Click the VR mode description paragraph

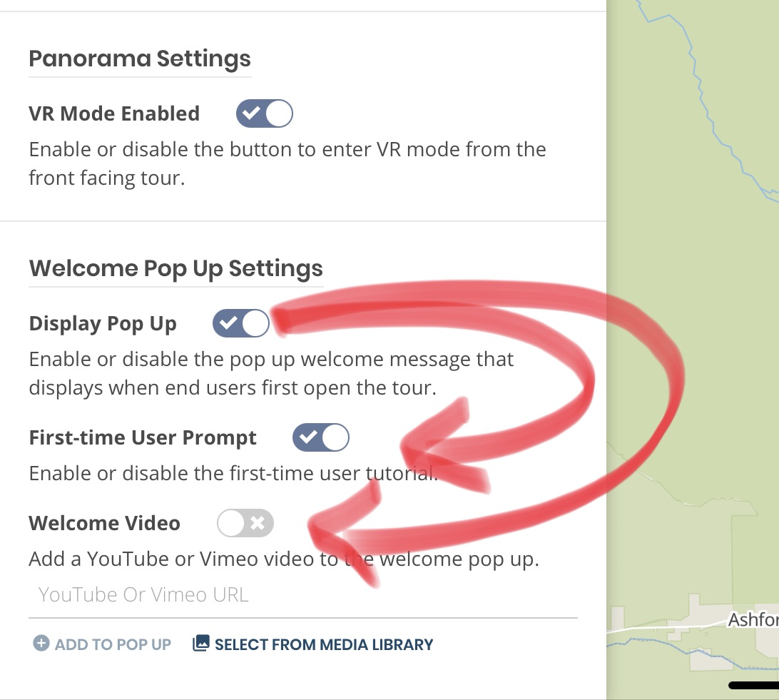pyautogui.click(x=287, y=163)
